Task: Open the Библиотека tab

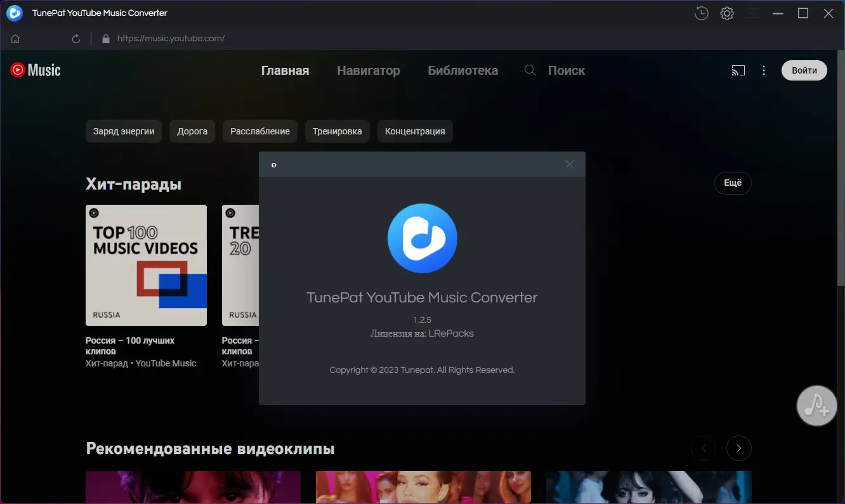Action: click(x=463, y=70)
